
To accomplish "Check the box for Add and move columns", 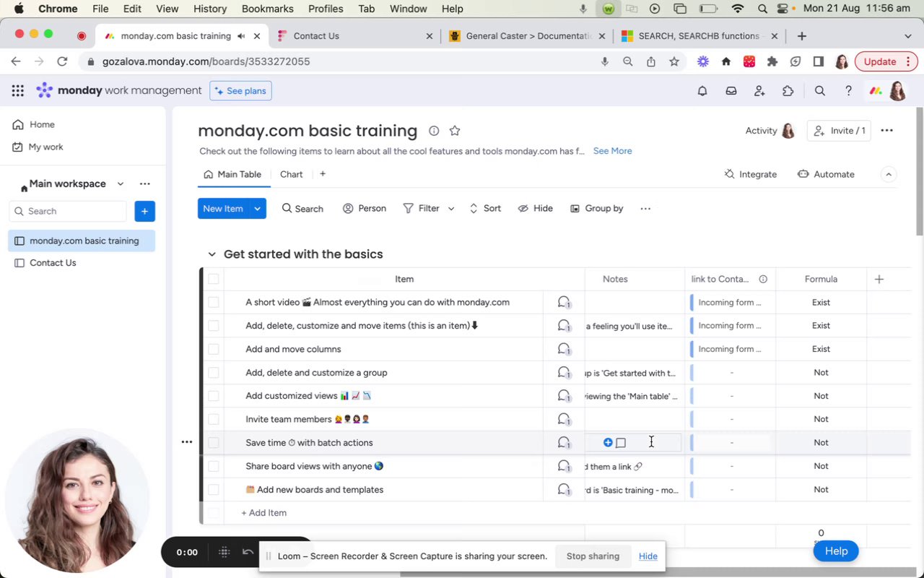I will [x=213, y=349].
